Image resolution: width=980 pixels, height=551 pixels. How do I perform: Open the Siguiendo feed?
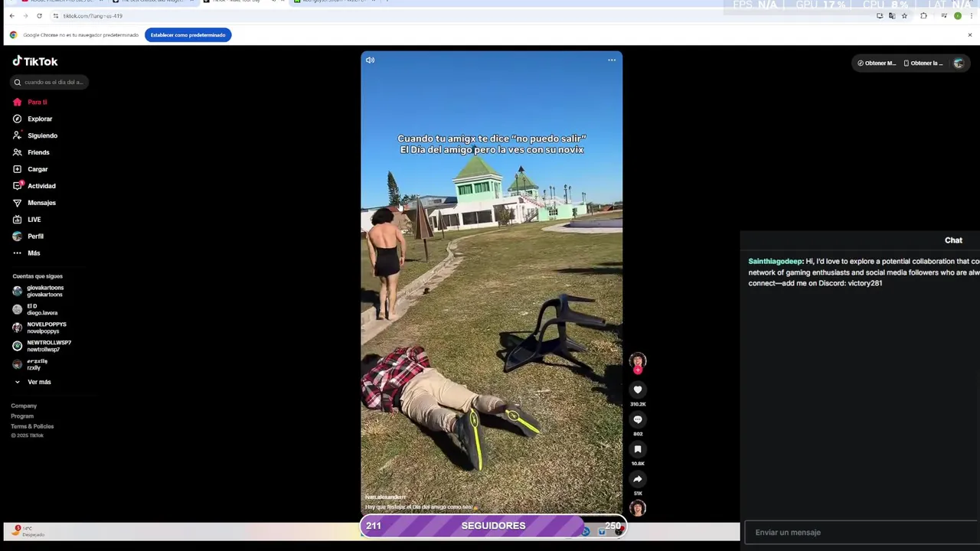(x=35, y=135)
